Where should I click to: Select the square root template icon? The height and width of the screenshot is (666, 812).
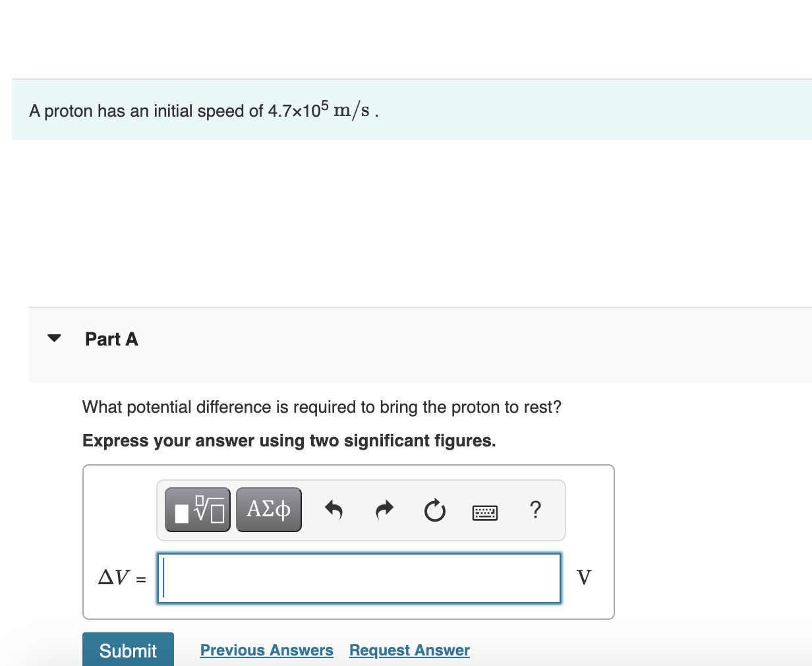tap(197, 509)
